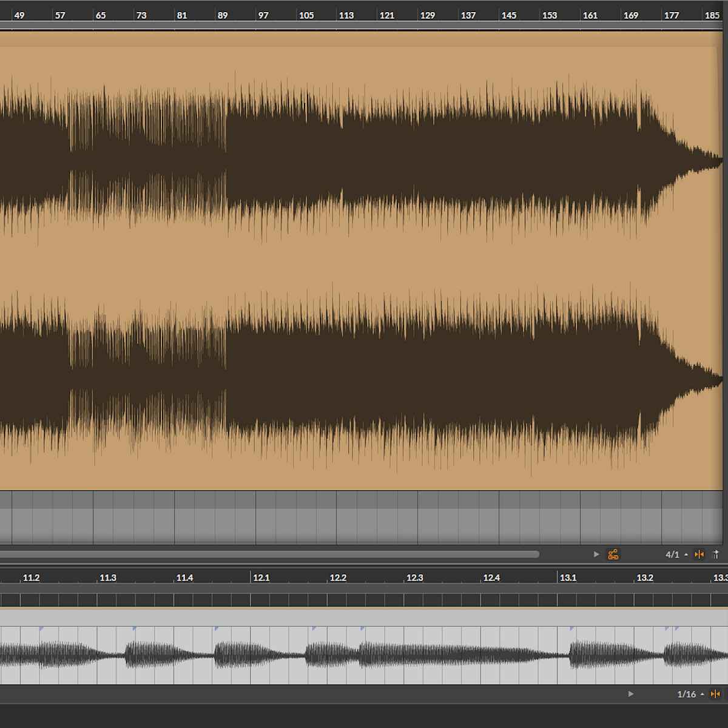Toggle arranger snap icon beside 4/1
728x728 pixels.
(x=699, y=554)
